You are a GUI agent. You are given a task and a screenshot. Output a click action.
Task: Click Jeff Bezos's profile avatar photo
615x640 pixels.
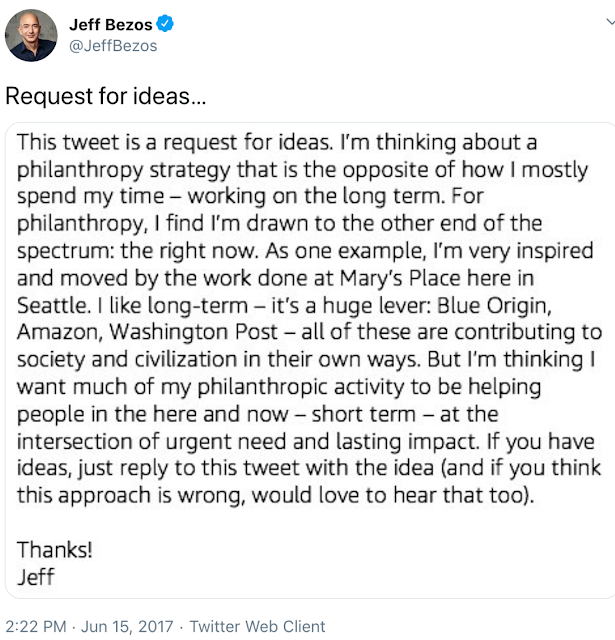pyautogui.click(x=31, y=35)
